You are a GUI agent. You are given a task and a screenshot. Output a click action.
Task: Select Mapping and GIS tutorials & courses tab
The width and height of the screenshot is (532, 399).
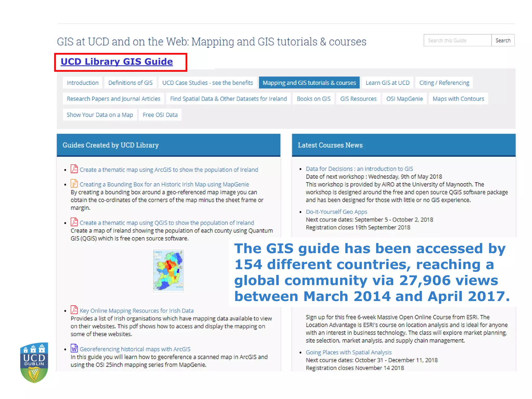[309, 83]
